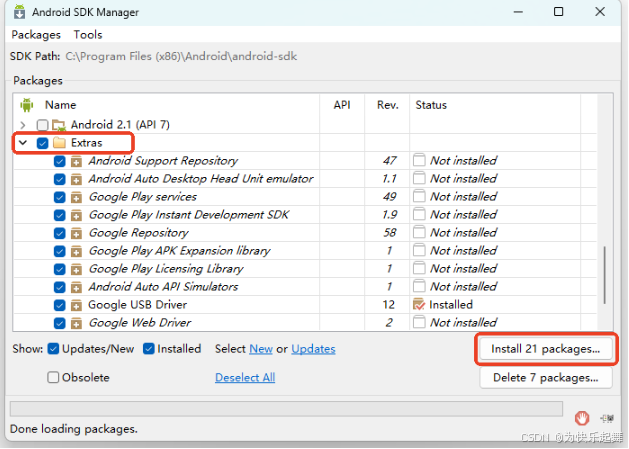
Task: Uncheck Google Play Licensing Library checkbox
Action: pyautogui.click(x=59, y=269)
